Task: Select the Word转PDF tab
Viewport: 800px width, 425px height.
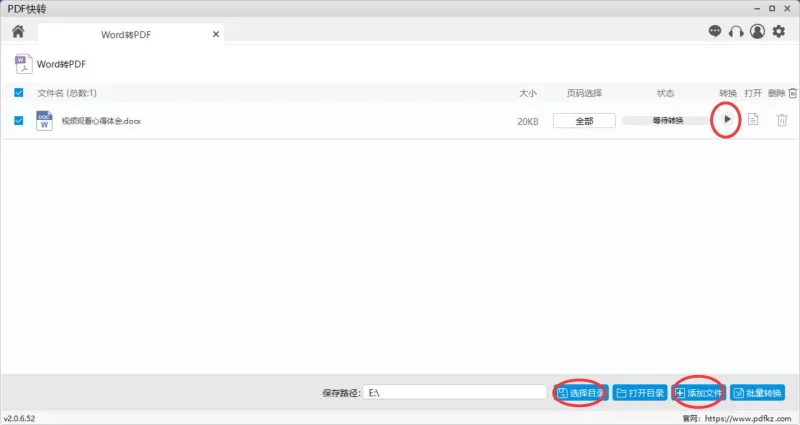Action: click(x=131, y=34)
